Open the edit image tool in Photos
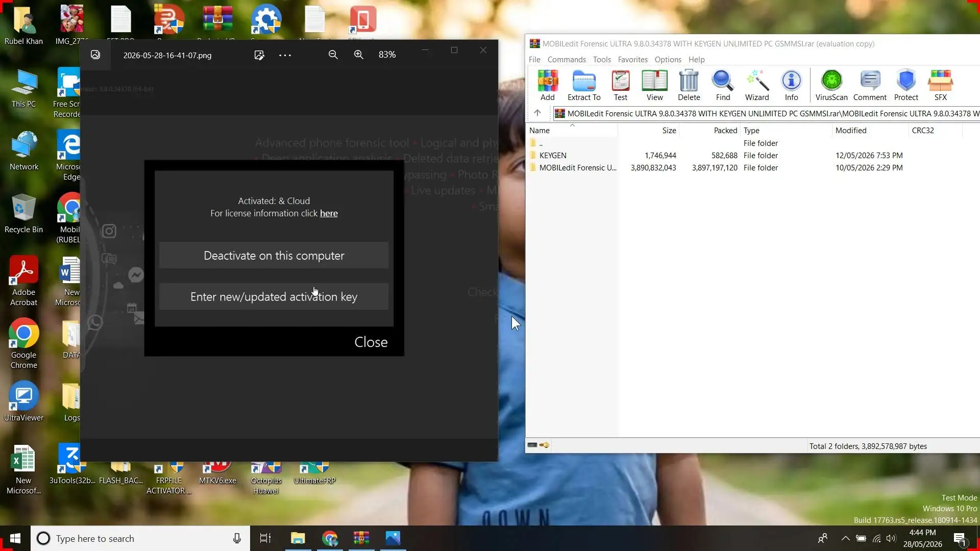980x551 pixels. tap(259, 55)
